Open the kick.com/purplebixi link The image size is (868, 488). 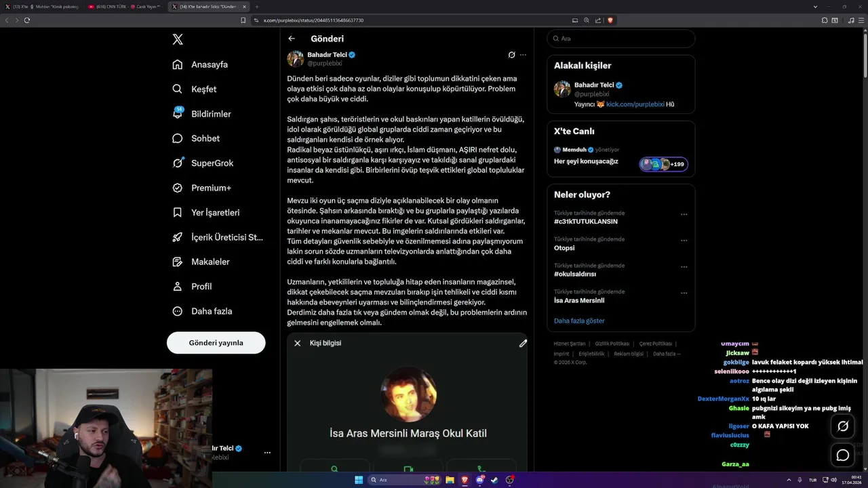pos(635,104)
